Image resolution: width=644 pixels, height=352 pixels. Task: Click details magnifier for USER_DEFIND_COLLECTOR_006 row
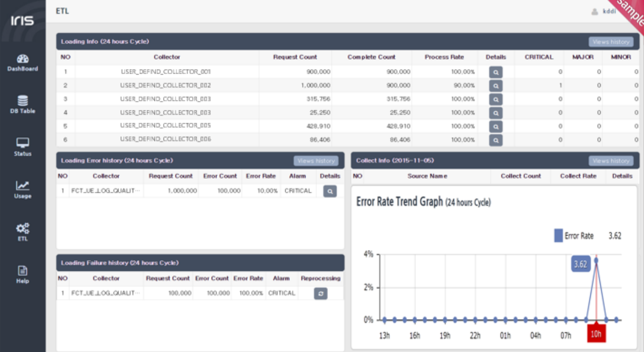(x=495, y=141)
